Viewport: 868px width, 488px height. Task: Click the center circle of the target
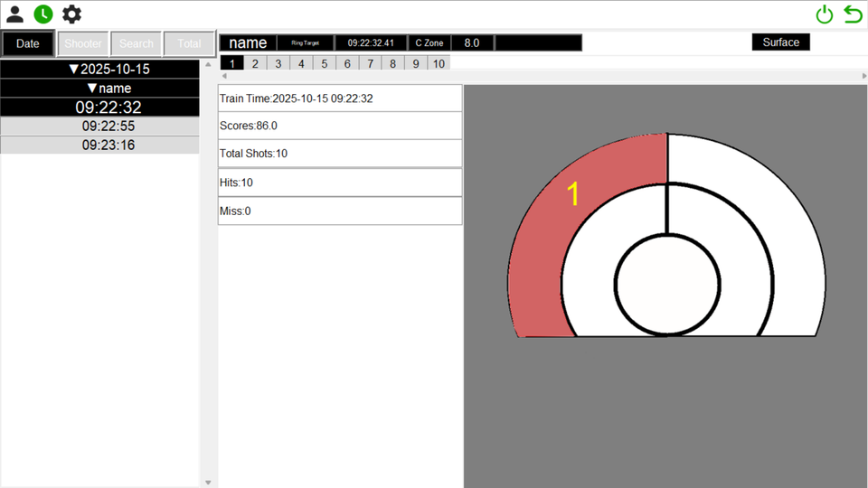click(x=667, y=284)
